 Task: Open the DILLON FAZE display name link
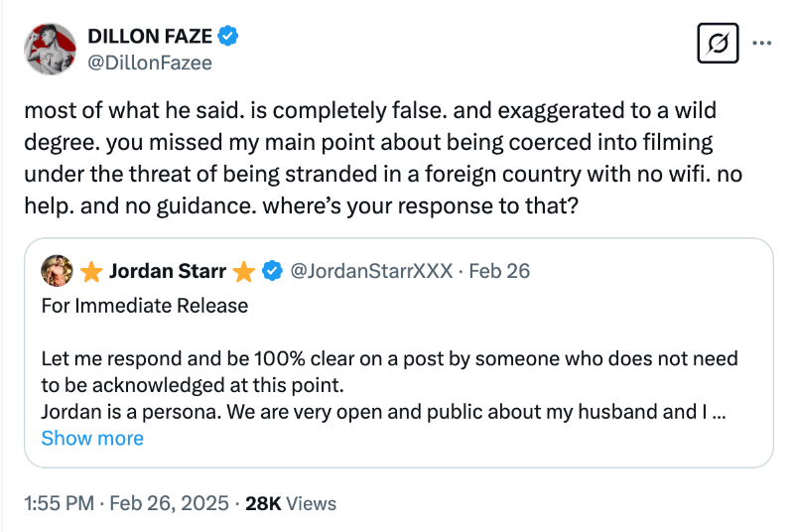point(150,37)
